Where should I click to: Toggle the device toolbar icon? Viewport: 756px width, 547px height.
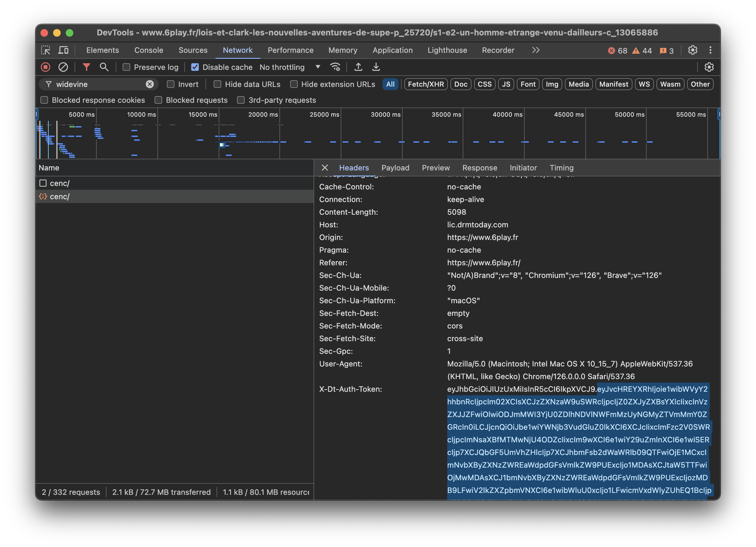[63, 50]
